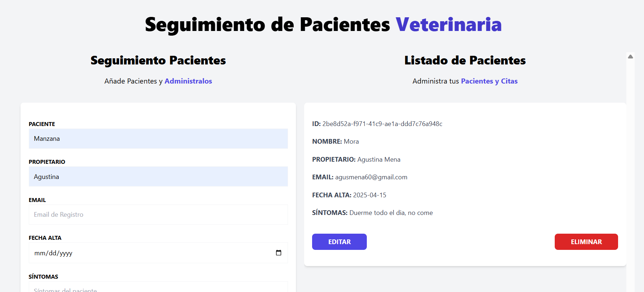Viewport: 644px width, 292px height.
Task: Click the EMAIL label in the form
Action: (x=37, y=200)
